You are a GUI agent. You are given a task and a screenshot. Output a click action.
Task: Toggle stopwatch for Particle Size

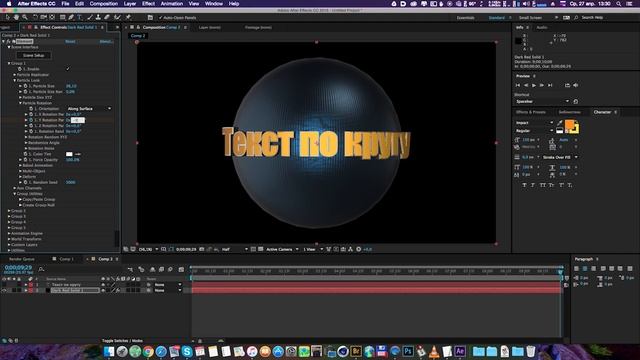(25, 86)
